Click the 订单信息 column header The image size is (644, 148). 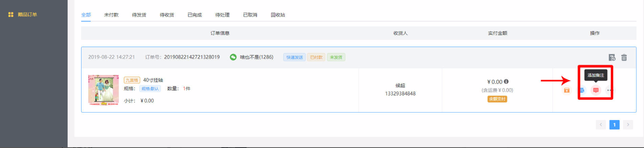pyautogui.click(x=220, y=33)
